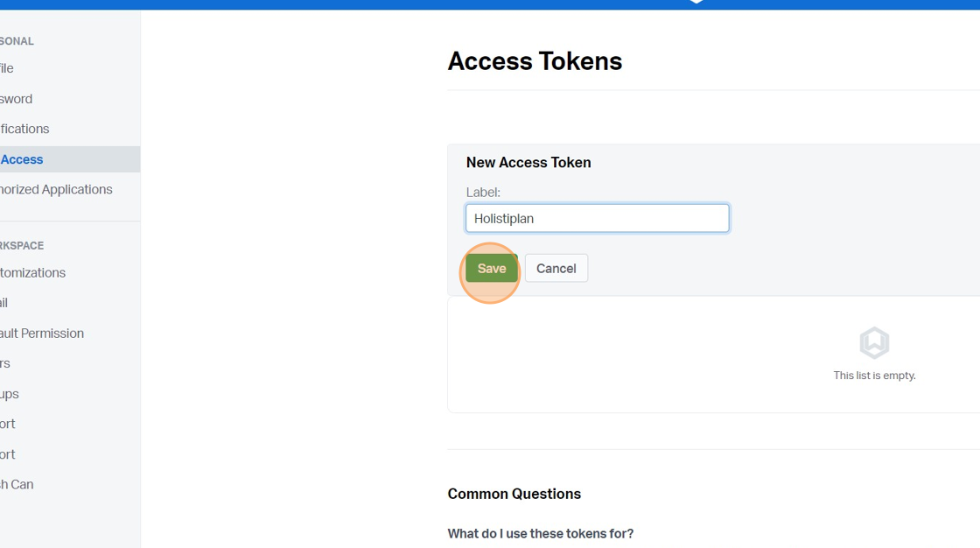Screen dimensions: 980x548
Task: Click the Common Questions heading
Action: coord(514,494)
